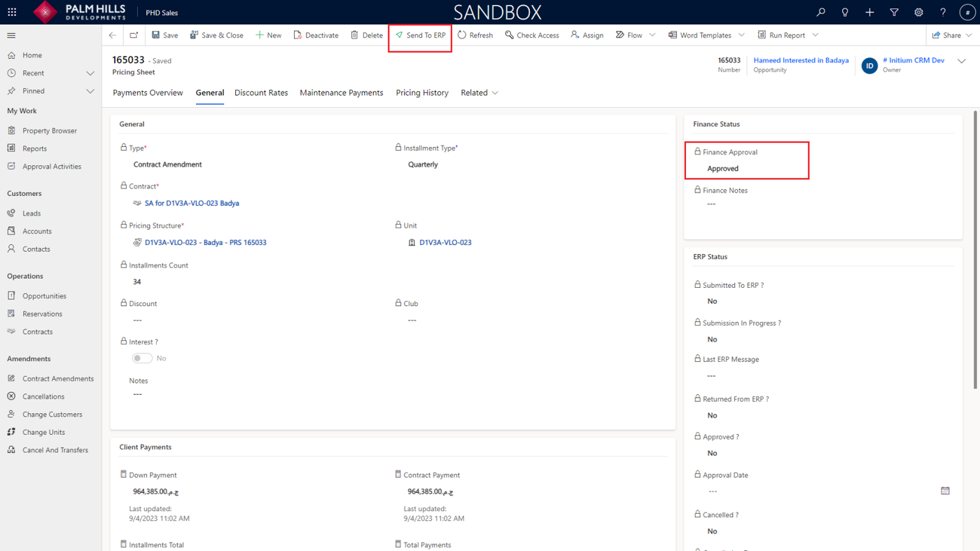This screenshot has height=551, width=980.
Task: Open SA for D1V3A-VLO-023 Badya contract link
Action: [192, 203]
